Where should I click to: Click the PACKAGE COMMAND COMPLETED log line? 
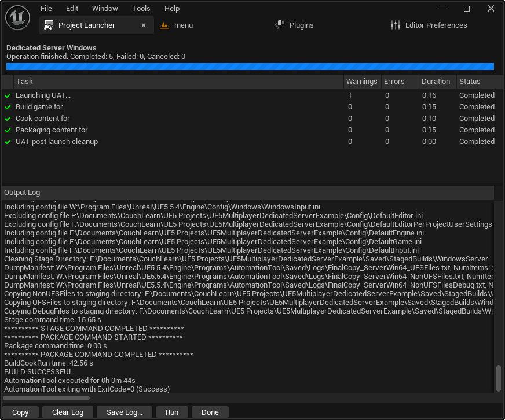(98, 355)
